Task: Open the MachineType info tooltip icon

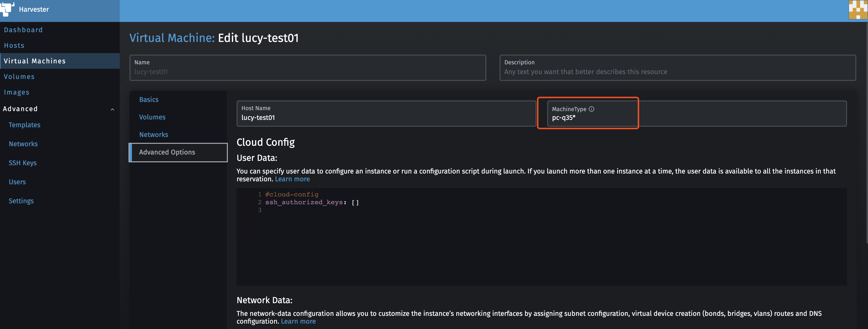Action: 592,109
